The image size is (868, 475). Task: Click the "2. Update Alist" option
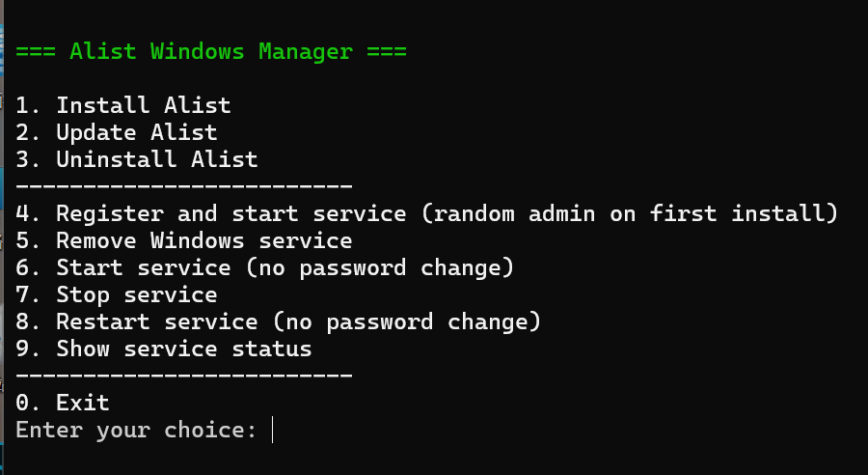(117, 132)
